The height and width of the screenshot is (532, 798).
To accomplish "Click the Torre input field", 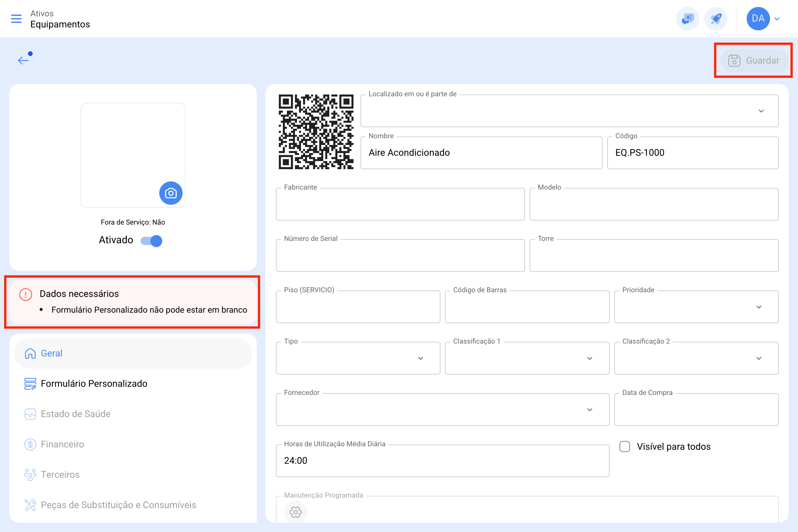I will [654, 256].
